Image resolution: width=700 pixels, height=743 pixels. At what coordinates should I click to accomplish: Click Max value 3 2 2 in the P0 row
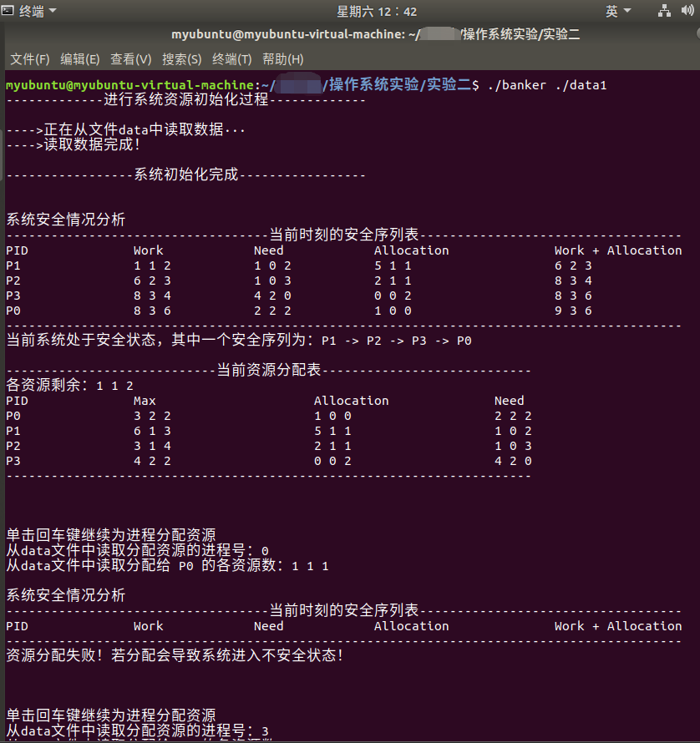pyautogui.click(x=152, y=416)
